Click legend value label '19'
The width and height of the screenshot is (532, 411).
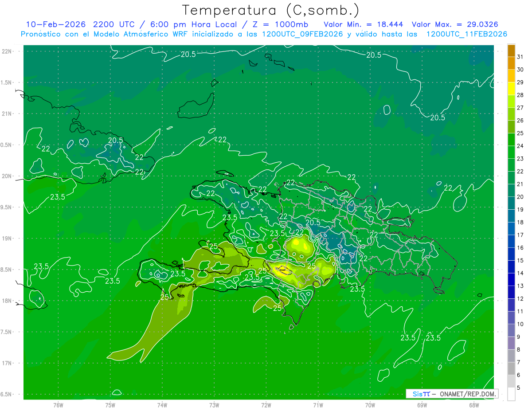[x=520, y=209]
